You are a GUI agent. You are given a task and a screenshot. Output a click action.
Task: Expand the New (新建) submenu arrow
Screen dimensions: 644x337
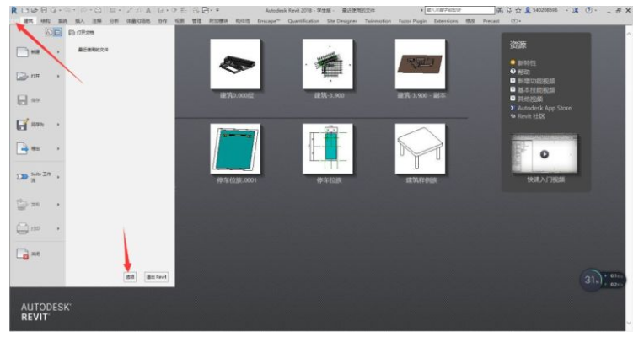click(x=58, y=52)
